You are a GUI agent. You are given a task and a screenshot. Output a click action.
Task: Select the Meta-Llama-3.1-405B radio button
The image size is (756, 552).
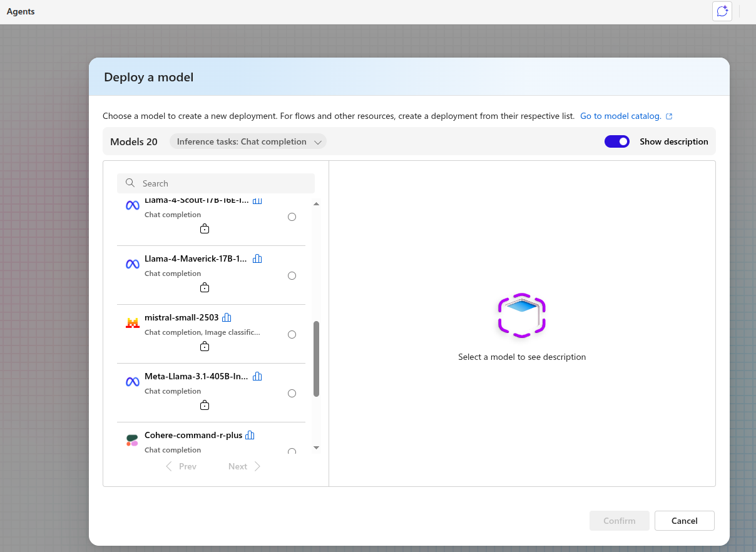(x=292, y=394)
